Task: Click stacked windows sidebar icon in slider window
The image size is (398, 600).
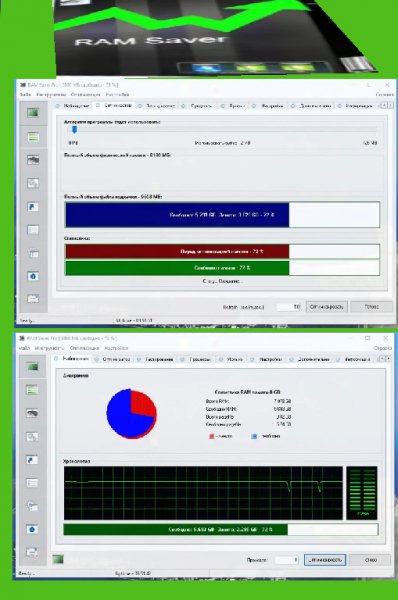Action: [33, 253]
